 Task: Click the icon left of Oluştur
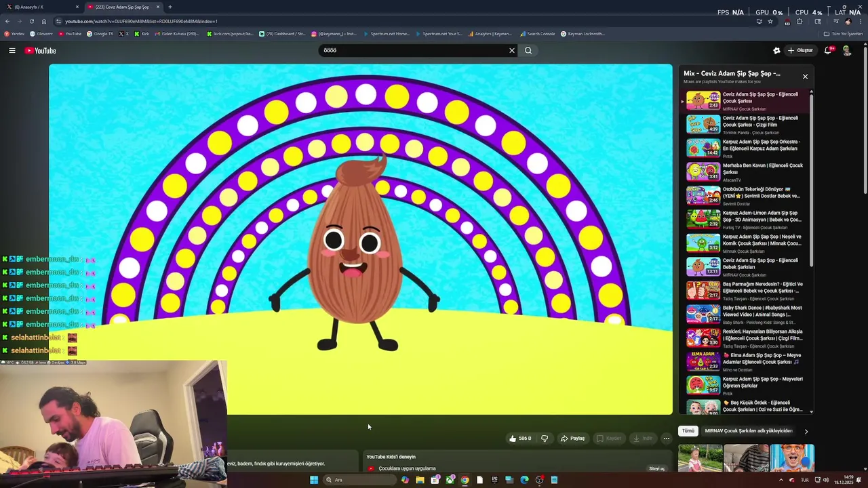[x=776, y=50]
